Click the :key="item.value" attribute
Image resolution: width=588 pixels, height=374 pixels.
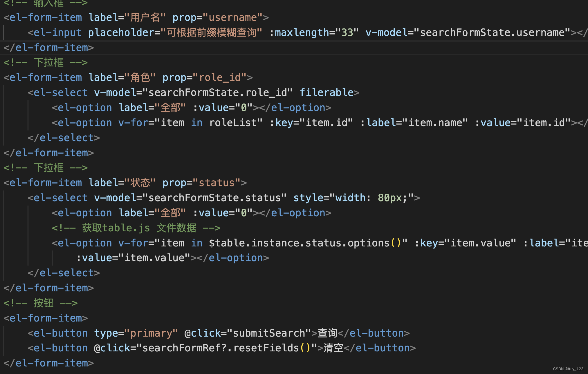(x=465, y=243)
